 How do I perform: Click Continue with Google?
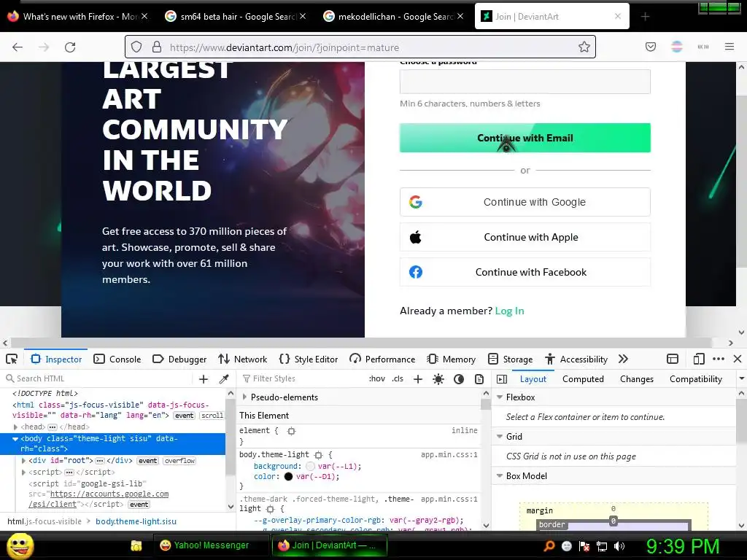[x=525, y=202]
